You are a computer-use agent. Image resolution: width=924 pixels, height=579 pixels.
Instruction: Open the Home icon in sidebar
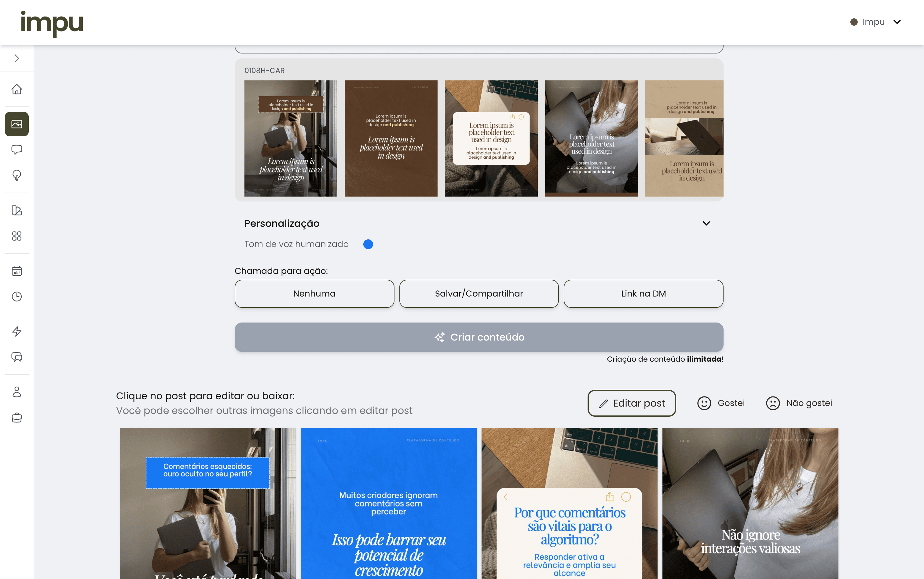pos(16,89)
